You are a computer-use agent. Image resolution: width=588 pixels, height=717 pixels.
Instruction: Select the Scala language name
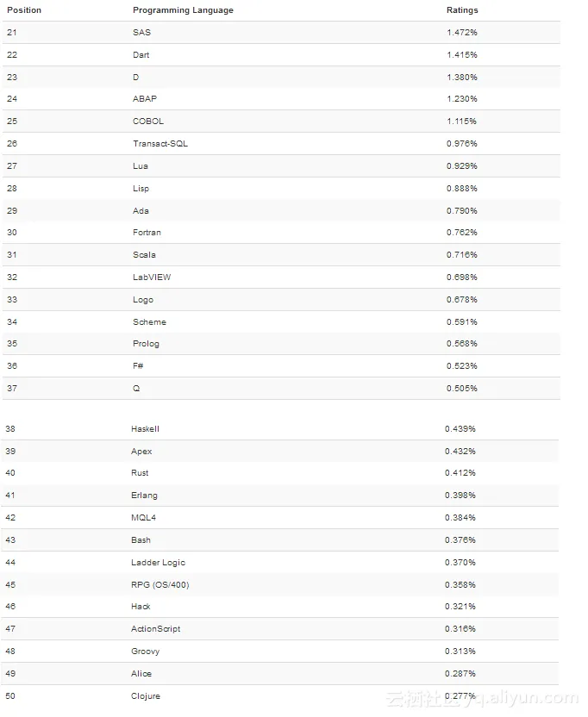[144, 255]
